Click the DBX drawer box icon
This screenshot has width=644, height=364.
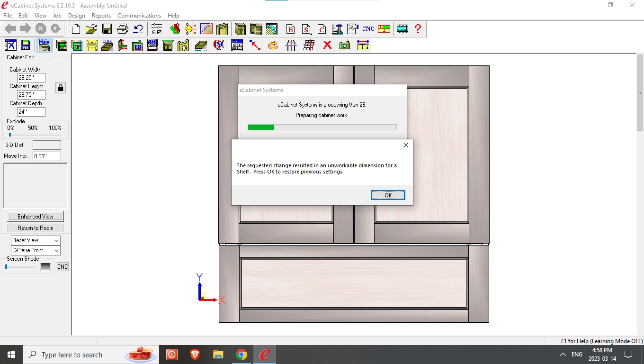pos(107,45)
